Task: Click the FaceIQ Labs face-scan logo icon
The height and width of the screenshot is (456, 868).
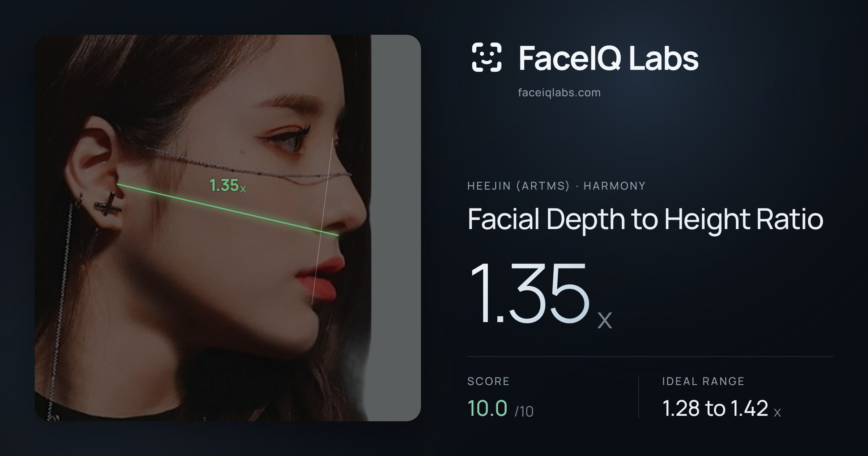Action: 486,57
